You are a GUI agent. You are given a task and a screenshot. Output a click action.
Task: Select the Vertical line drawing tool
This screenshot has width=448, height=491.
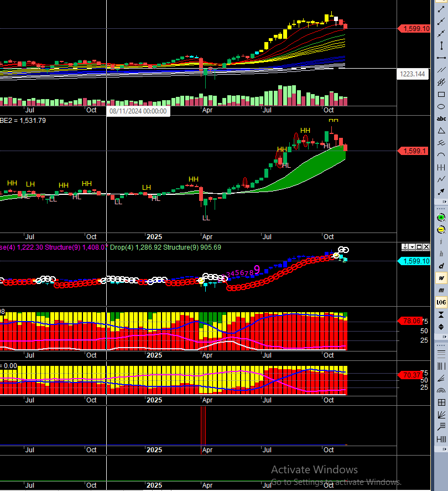coord(441,46)
